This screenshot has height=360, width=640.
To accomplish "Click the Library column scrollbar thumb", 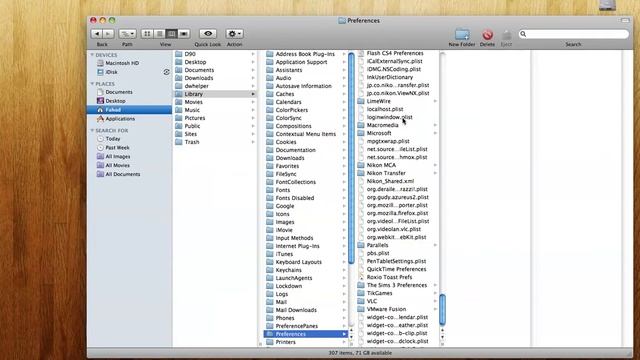I will [351, 158].
